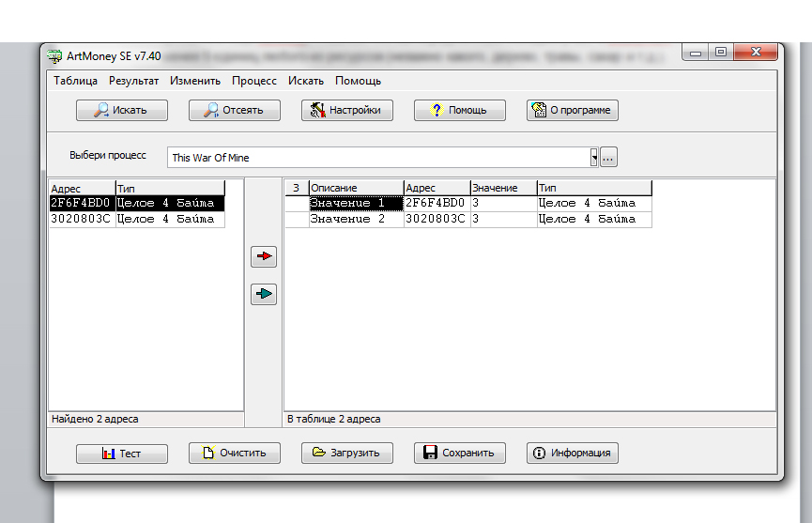Image resolution: width=812 pixels, height=523 pixels.
Task: Click the Значение column header
Action: [x=503, y=188]
